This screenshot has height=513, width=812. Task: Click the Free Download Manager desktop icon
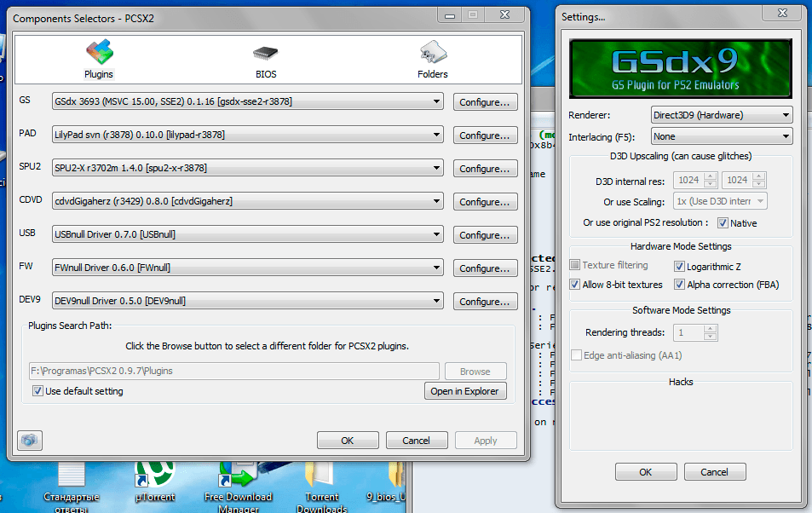[239, 486]
